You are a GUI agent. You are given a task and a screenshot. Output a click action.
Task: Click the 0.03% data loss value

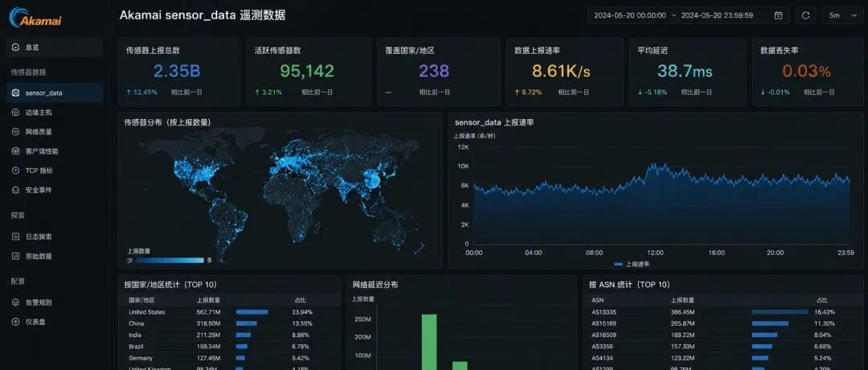click(807, 71)
